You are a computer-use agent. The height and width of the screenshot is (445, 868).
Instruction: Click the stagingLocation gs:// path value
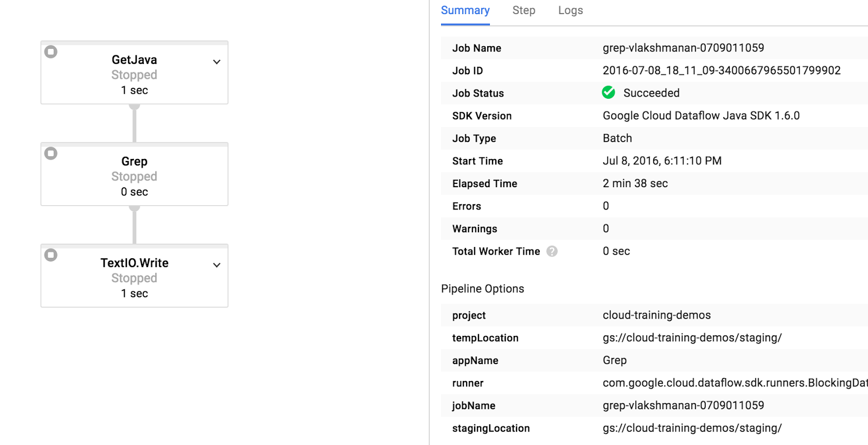692,428
